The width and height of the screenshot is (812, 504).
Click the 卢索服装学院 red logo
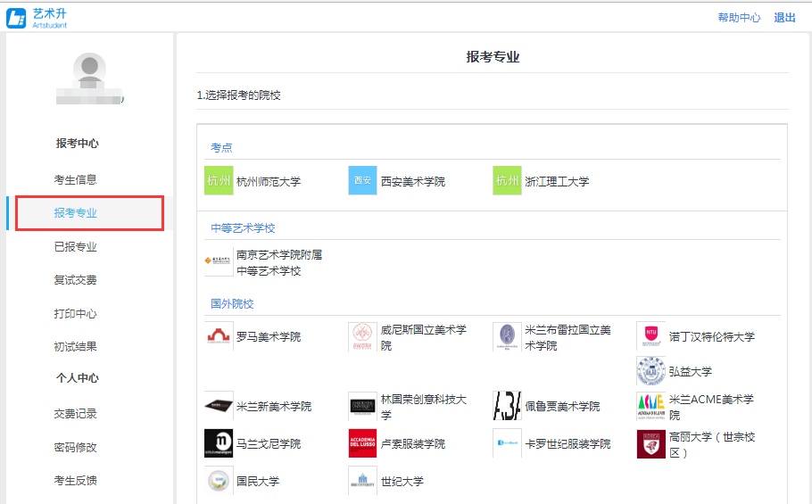362,443
